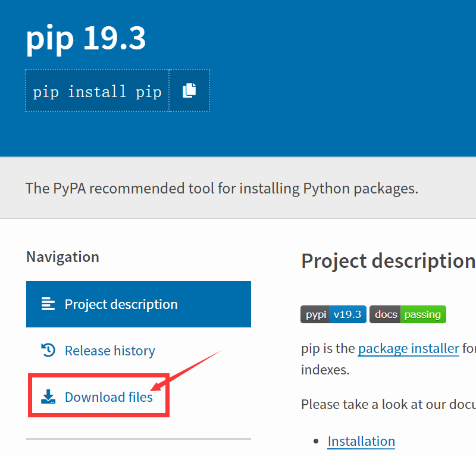Click the Project description list icon
Image resolution: width=476 pixels, height=456 pixels.
(x=48, y=304)
